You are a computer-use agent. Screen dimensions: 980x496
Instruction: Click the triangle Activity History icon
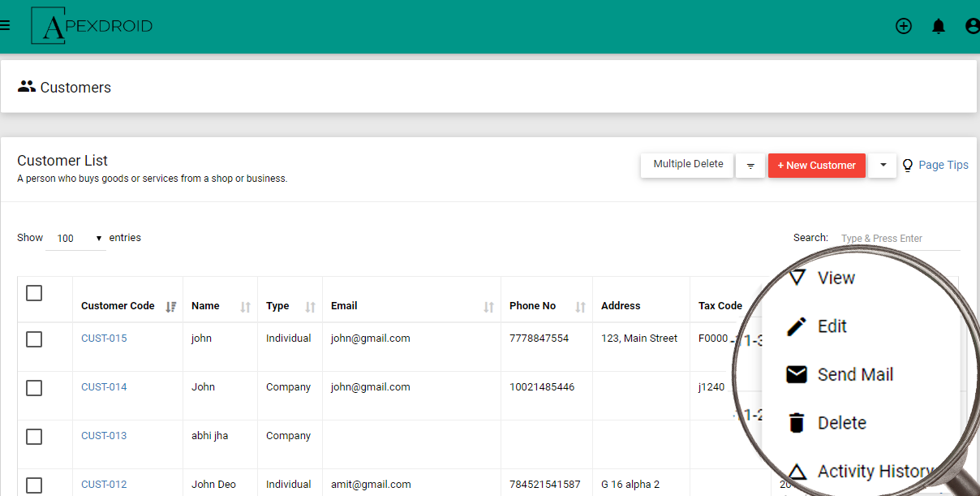click(x=797, y=472)
